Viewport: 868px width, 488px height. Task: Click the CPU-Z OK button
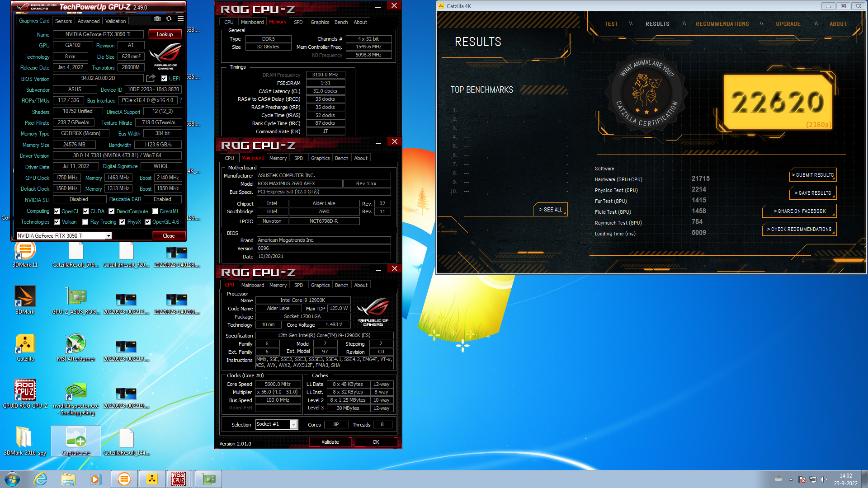(x=376, y=442)
